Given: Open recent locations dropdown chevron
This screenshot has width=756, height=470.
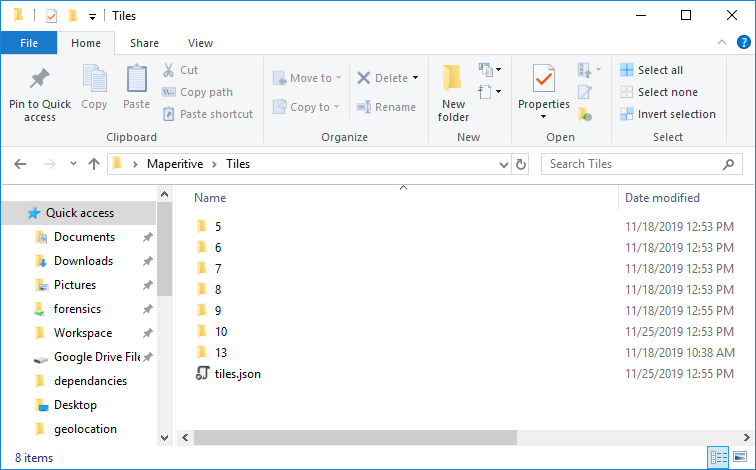Looking at the screenshot, I should (x=73, y=164).
